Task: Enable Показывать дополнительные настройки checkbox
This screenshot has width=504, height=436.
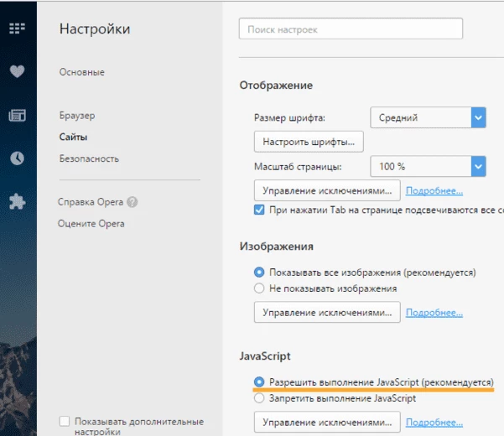Action: (65, 421)
